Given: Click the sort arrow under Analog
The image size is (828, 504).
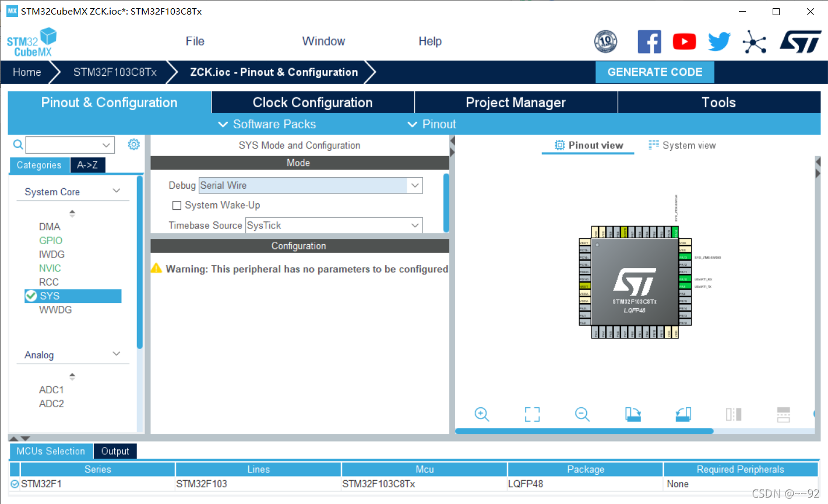Looking at the screenshot, I should [72, 376].
